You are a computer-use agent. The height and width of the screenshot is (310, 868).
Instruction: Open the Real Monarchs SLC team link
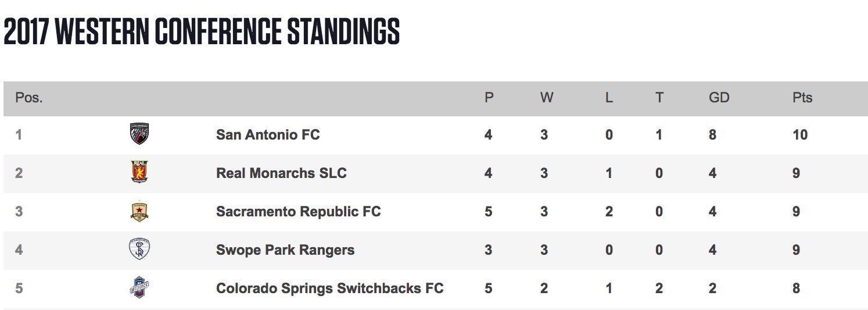pos(281,173)
